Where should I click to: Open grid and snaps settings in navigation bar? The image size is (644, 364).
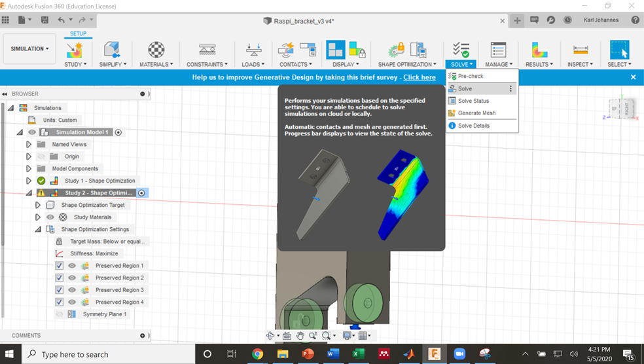[x=363, y=336]
